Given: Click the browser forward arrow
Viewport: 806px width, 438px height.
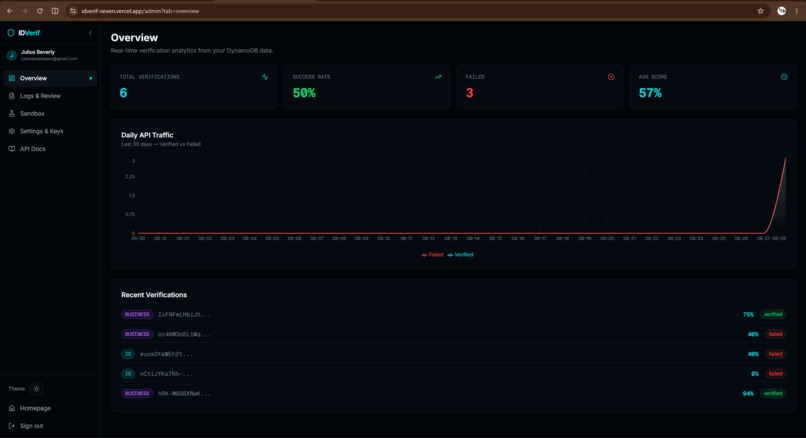Looking at the screenshot, I should pos(24,11).
